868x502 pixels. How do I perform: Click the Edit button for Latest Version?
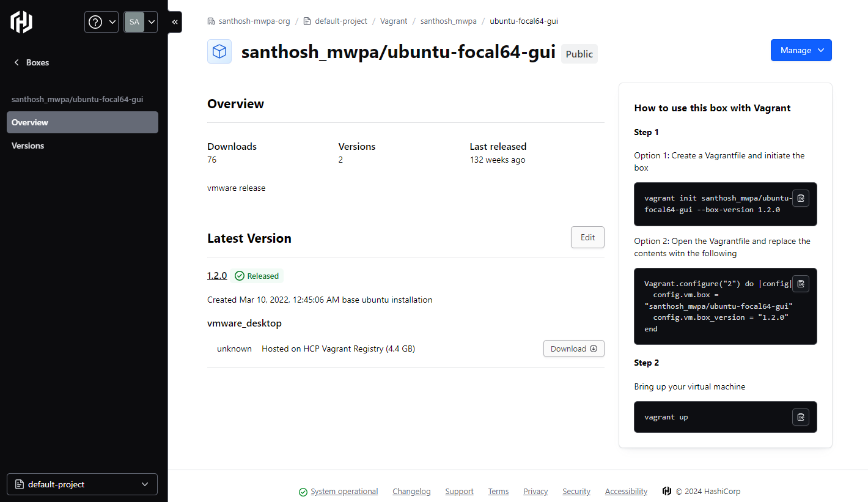coord(587,237)
